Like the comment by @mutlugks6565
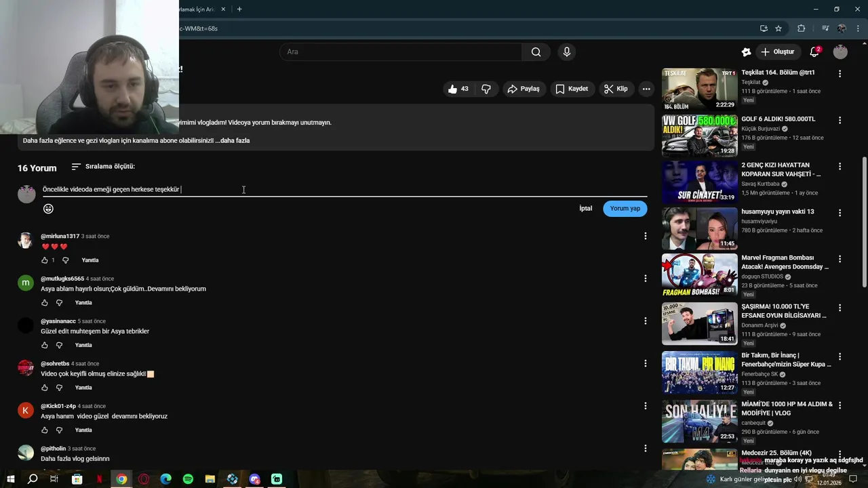Image resolution: width=868 pixels, height=488 pixels. tap(45, 303)
